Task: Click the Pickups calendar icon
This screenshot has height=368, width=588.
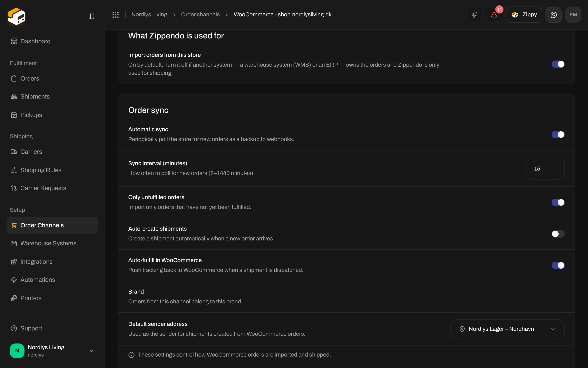Action: point(14,115)
